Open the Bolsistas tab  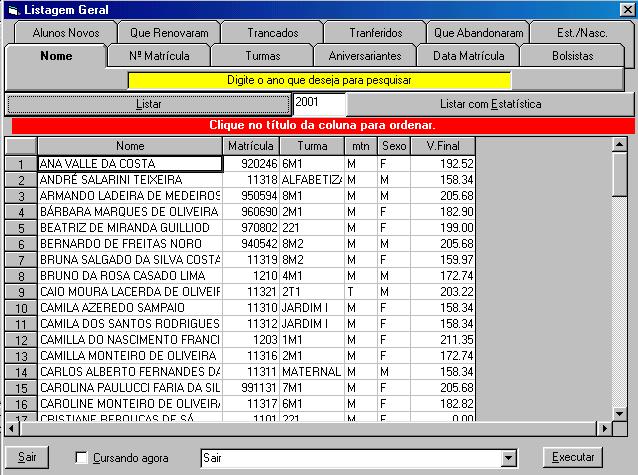point(572,56)
